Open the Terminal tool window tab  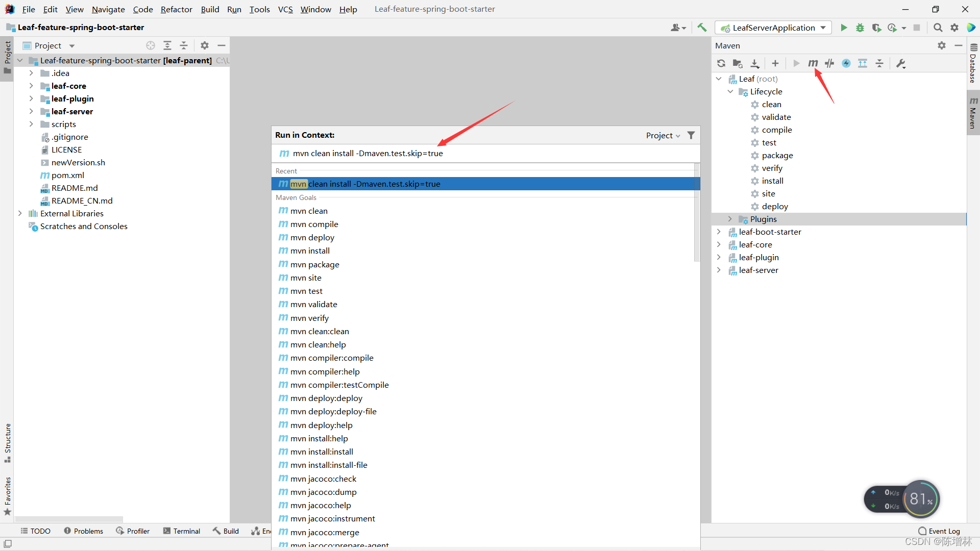coord(182,531)
